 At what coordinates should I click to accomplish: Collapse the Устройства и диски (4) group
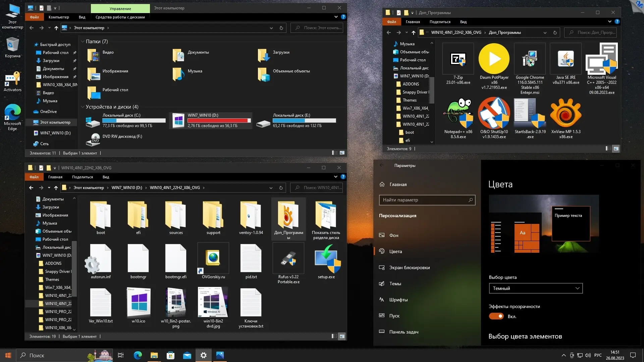coord(83,107)
